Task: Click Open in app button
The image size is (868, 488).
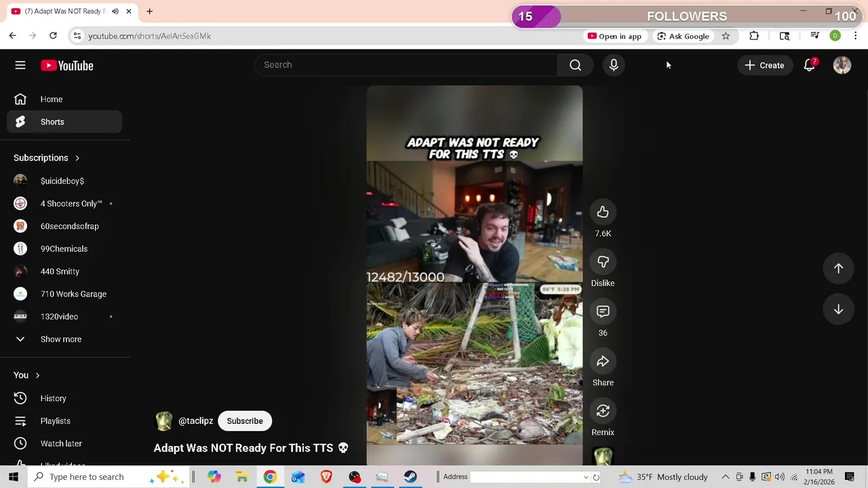Action: tap(614, 36)
